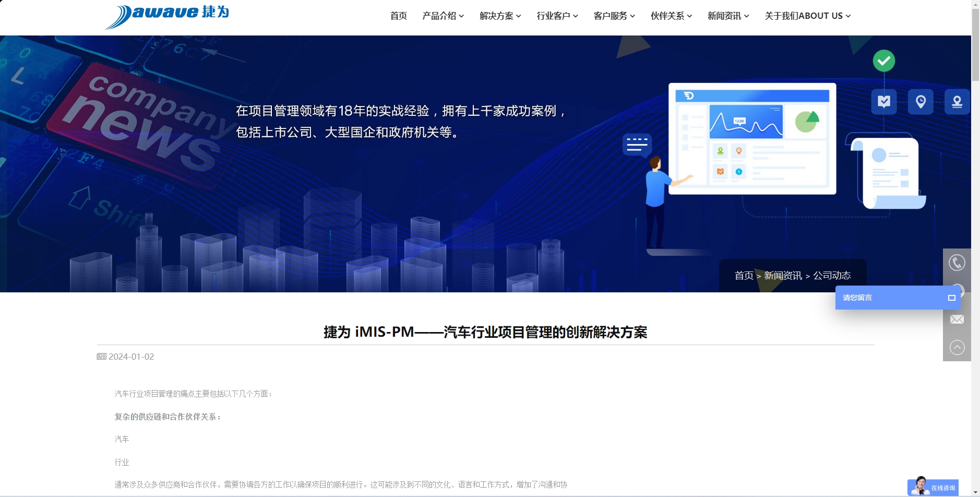Click the standalone line 汽车
980x497 pixels.
point(122,439)
